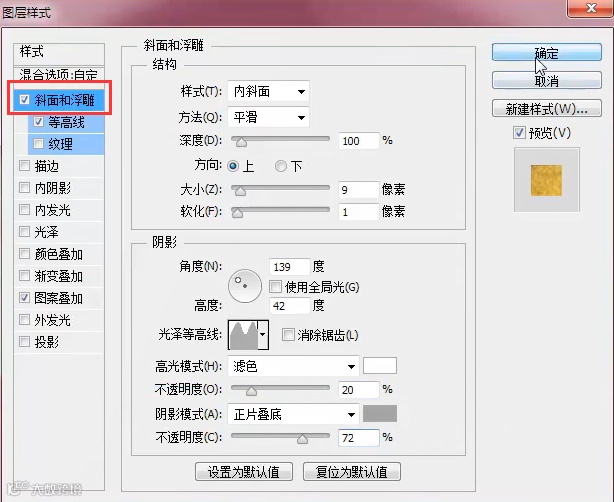
Task: Select the 外发光 style row label
Action: [52, 320]
